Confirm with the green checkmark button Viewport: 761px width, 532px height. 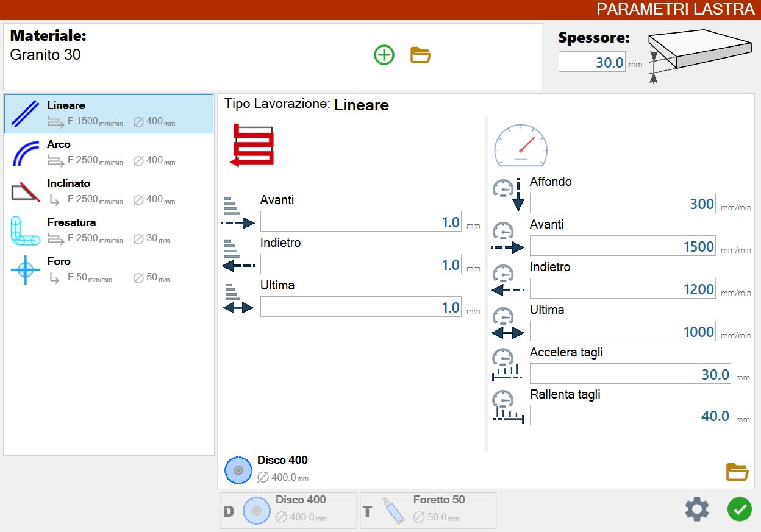click(739, 509)
